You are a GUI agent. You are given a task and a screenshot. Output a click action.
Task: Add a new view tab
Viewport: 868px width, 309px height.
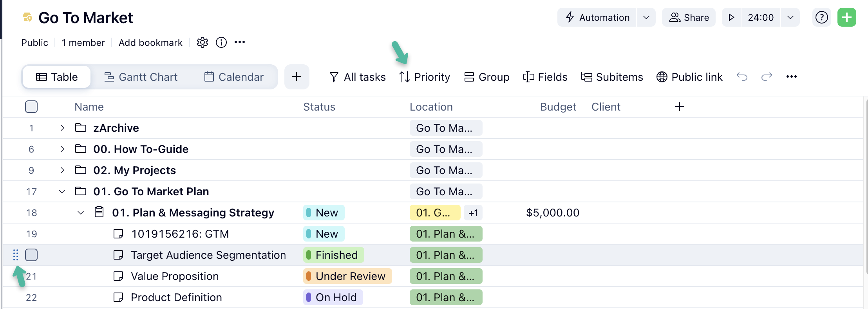pos(297,77)
